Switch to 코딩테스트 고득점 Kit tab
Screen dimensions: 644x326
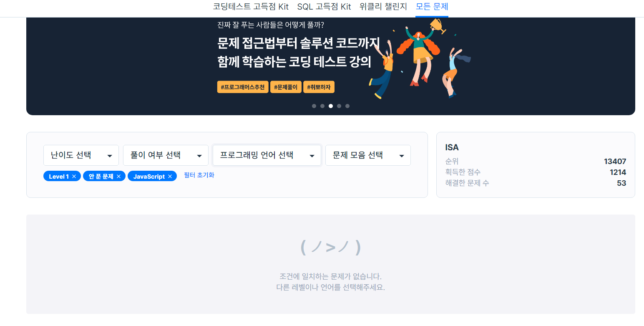[251, 7]
